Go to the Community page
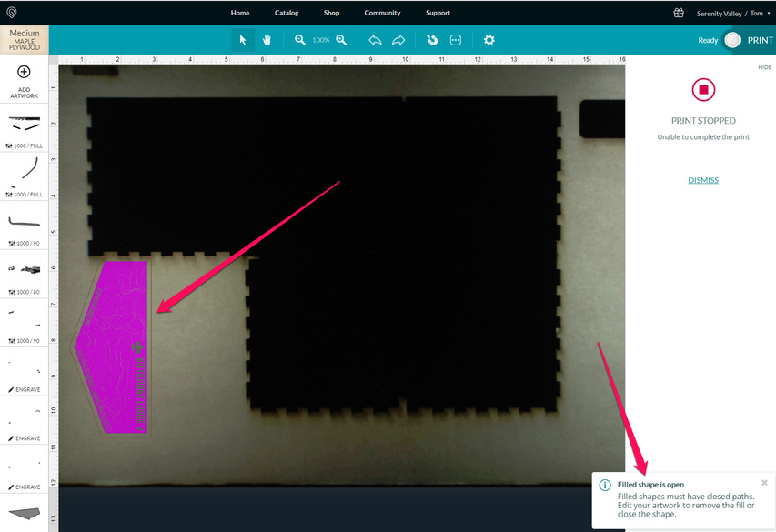The width and height of the screenshot is (776, 532). [382, 13]
